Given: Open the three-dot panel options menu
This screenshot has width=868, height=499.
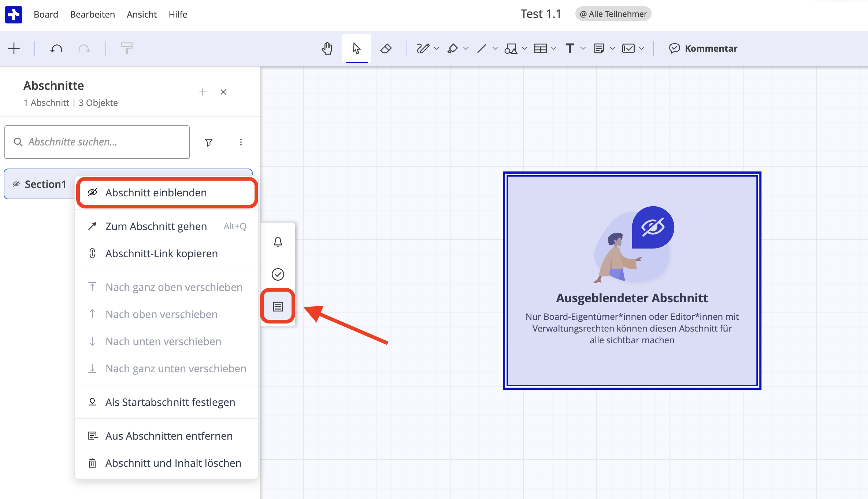Looking at the screenshot, I should click(241, 142).
